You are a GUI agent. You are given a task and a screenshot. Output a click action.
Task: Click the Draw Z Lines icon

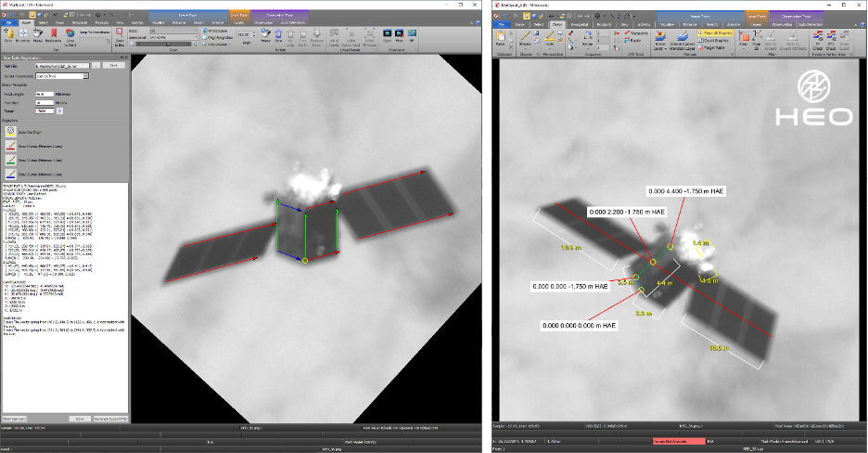[x=10, y=174]
